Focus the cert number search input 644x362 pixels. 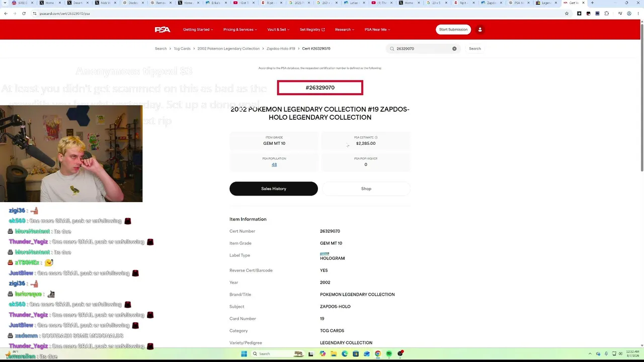(423, 49)
